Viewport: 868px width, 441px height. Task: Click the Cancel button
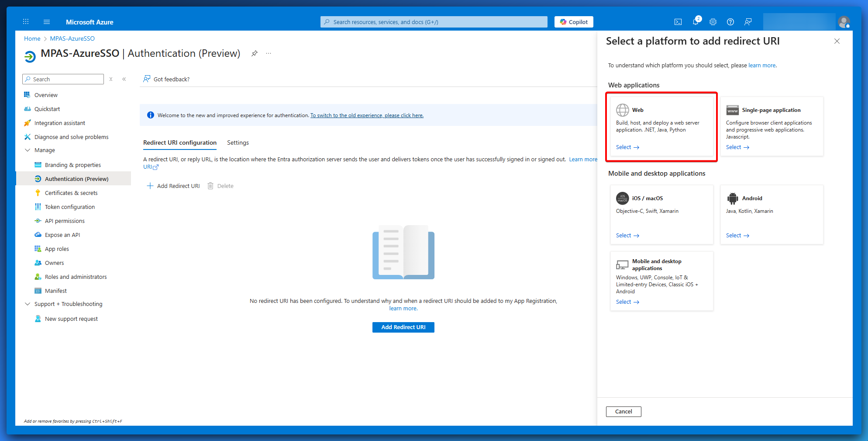click(x=623, y=411)
